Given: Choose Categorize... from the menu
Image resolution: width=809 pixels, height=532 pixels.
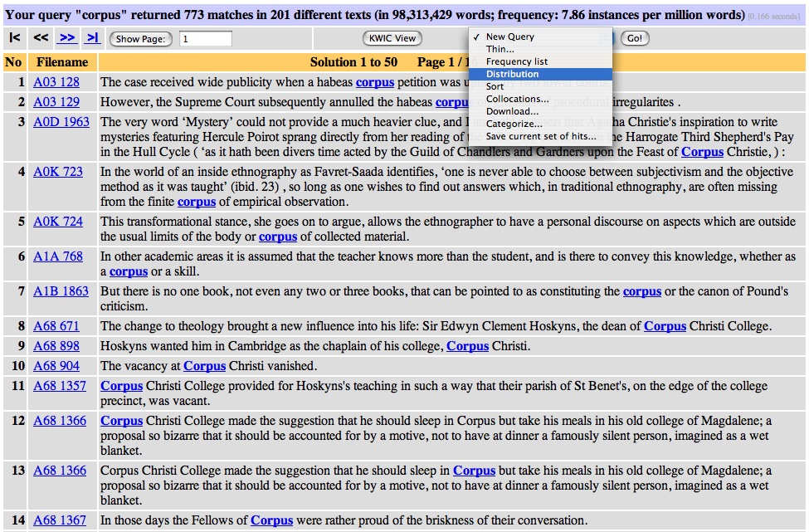Looking at the screenshot, I should tap(514, 124).
